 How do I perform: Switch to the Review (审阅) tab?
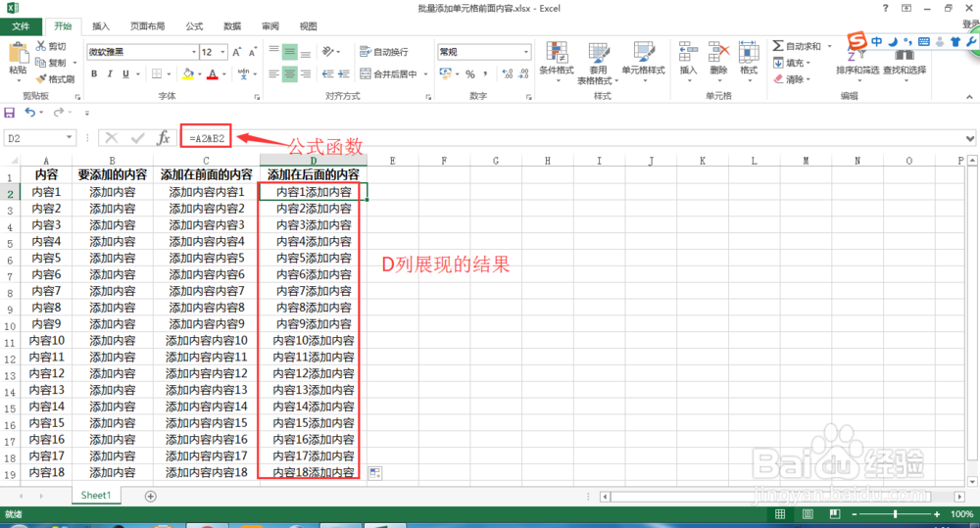[270, 26]
